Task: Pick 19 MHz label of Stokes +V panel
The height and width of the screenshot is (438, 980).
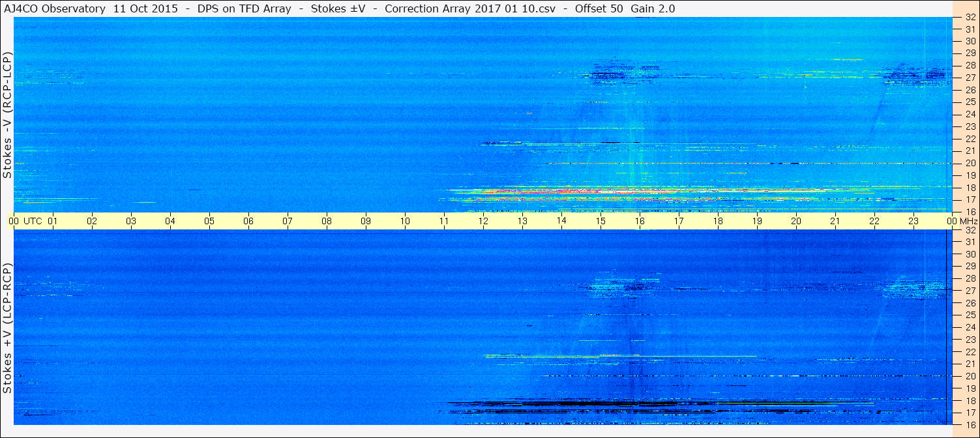Action: coord(970,388)
